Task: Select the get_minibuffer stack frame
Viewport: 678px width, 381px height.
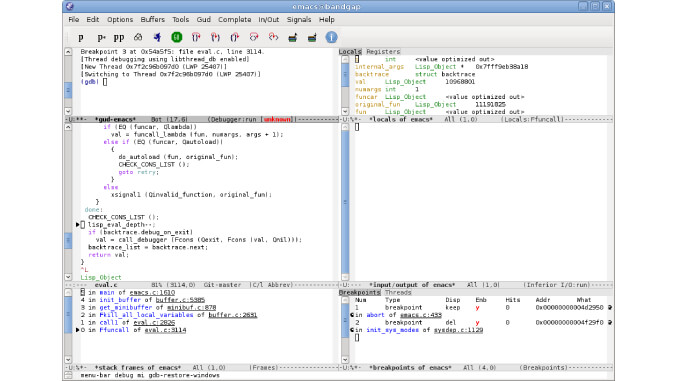Action: click(x=126, y=307)
